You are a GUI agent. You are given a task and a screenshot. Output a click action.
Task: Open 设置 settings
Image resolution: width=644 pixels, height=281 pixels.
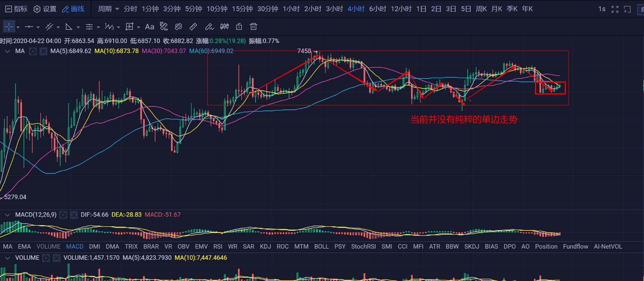click(45, 9)
